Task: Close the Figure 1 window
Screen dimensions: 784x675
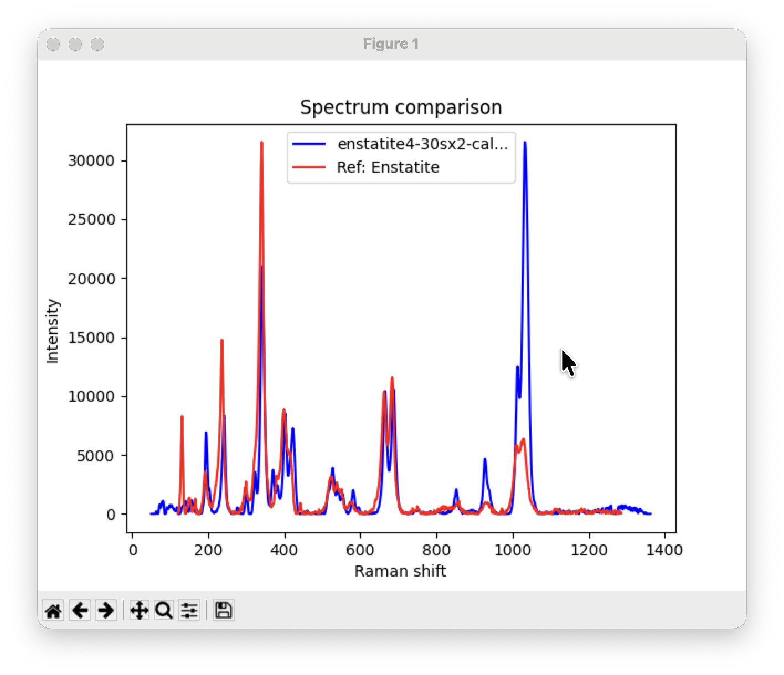Action: coord(53,44)
